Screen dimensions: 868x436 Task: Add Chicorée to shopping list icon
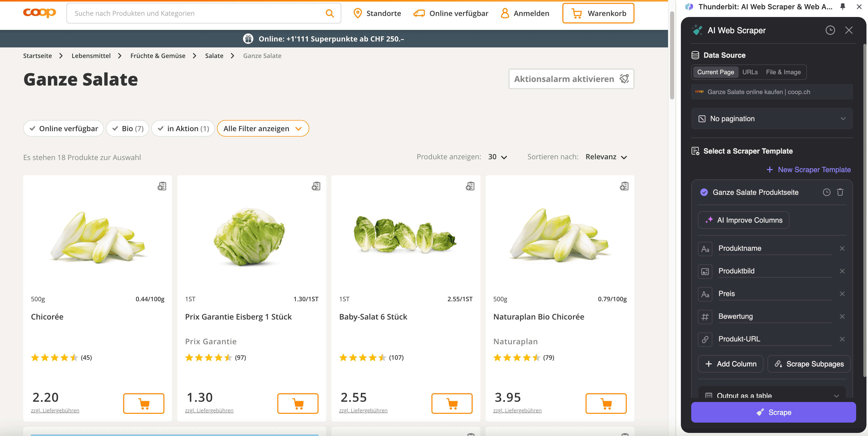(x=162, y=186)
